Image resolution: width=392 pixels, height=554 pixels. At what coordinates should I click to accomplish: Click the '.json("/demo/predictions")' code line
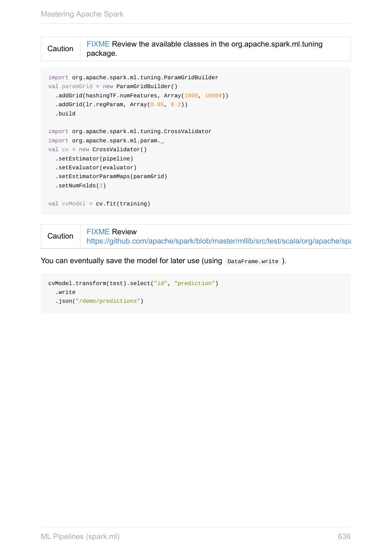[99, 301]
